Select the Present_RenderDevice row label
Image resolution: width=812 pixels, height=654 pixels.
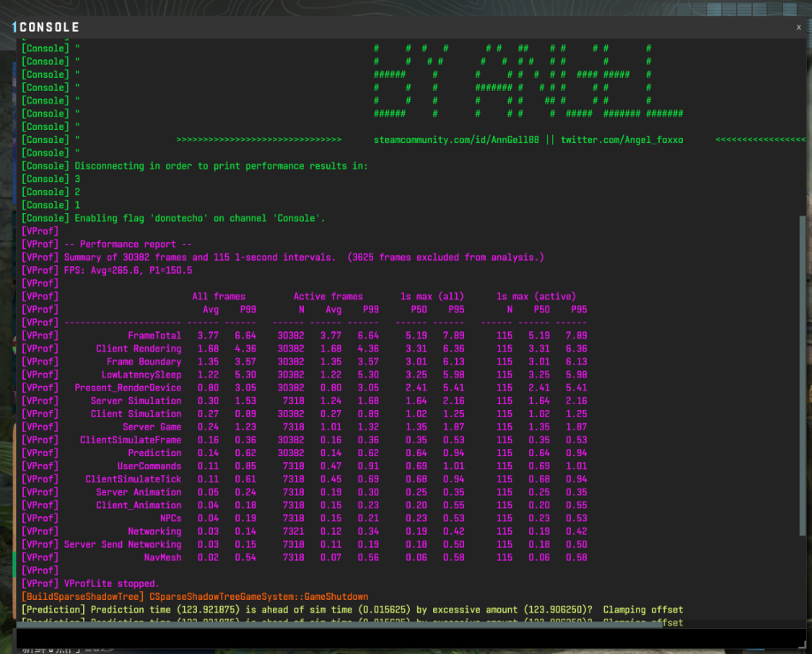click(128, 388)
